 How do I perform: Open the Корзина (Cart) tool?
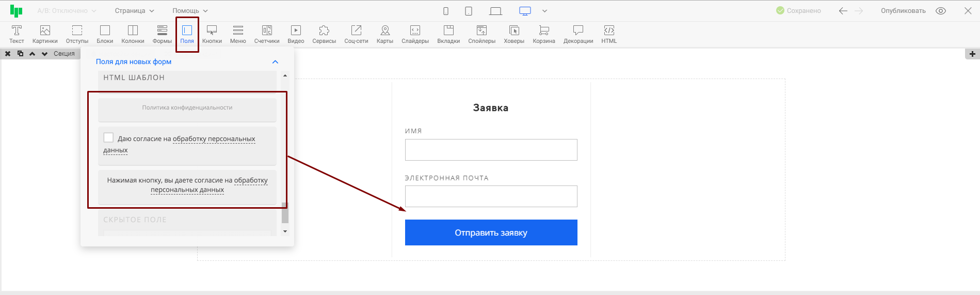544,34
